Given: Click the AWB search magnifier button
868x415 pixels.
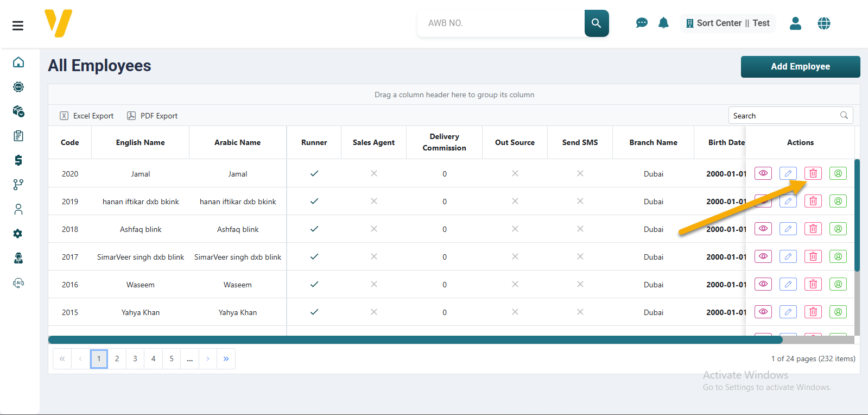Looking at the screenshot, I should click(596, 23).
